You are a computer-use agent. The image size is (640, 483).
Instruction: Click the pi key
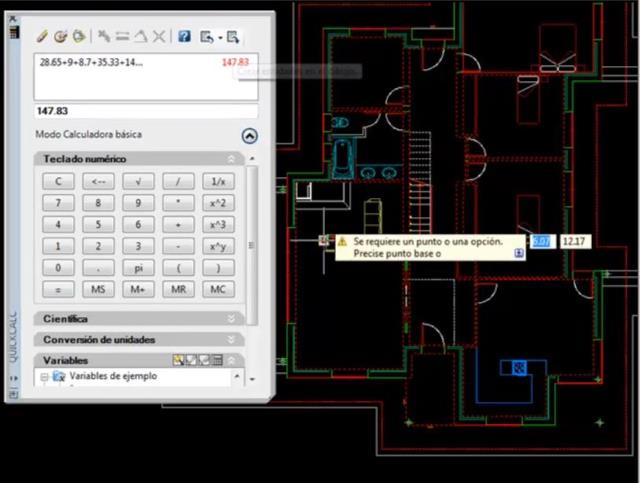[x=138, y=268]
